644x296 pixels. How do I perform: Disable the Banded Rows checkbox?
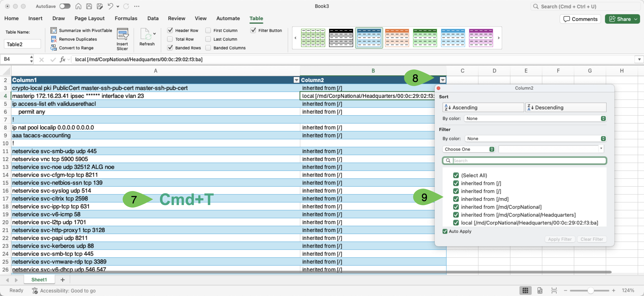pos(170,48)
